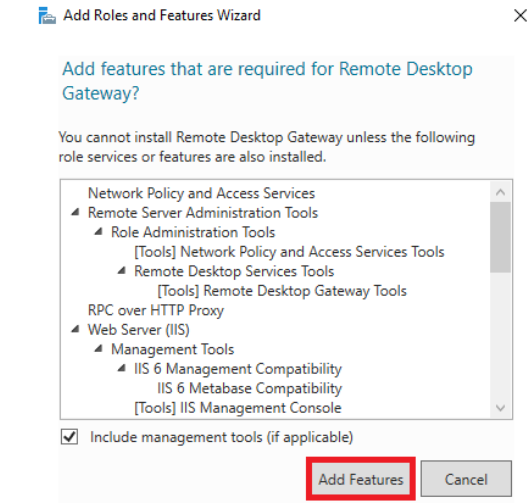The height and width of the screenshot is (503, 530).
Task: Click the scrollbar up arrow
Action: pyautogui.click(x=500, y=192)
